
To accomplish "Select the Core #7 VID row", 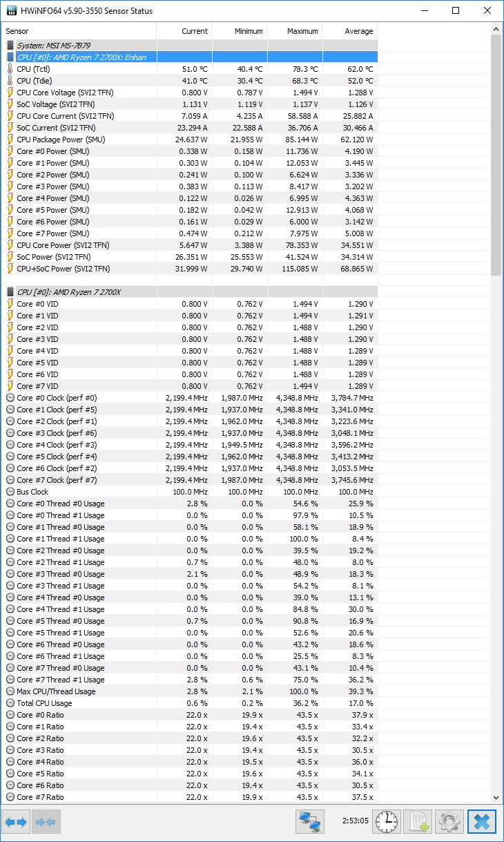I will (x=190, y=386).
